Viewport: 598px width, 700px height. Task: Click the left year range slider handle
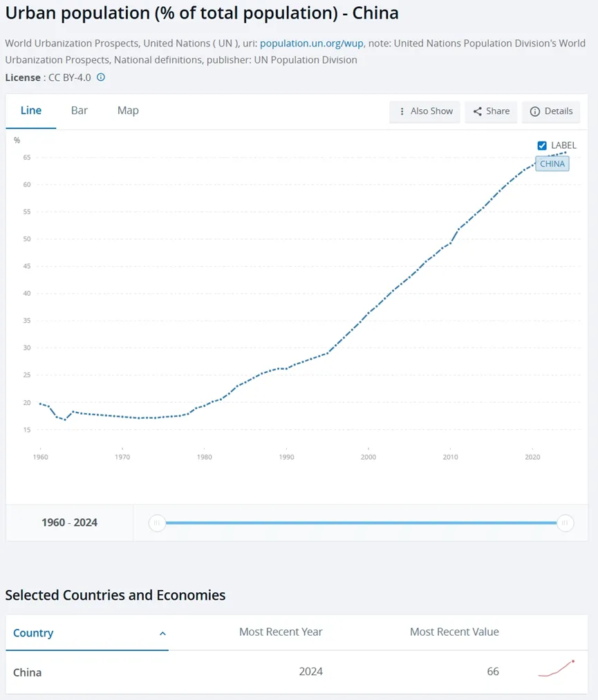click(157, 523)
